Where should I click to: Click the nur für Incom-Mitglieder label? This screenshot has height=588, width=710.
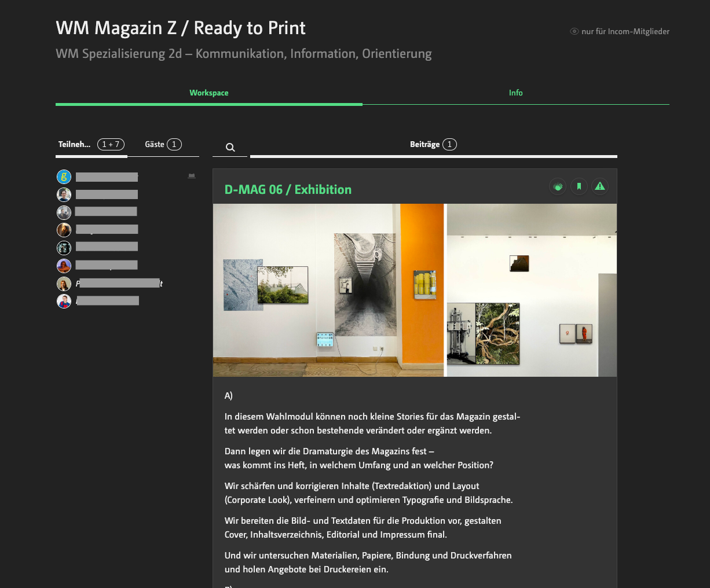pos(625,31)
